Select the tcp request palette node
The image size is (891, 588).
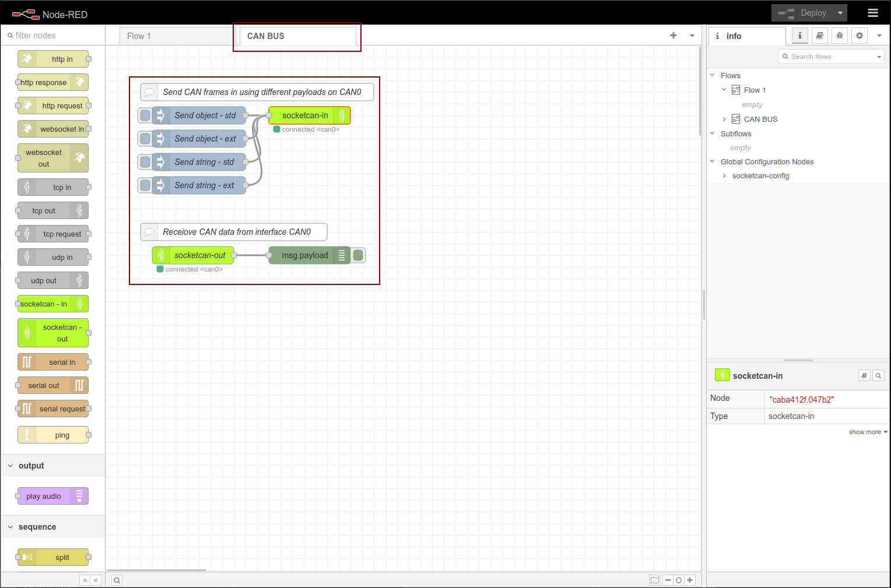53,234
